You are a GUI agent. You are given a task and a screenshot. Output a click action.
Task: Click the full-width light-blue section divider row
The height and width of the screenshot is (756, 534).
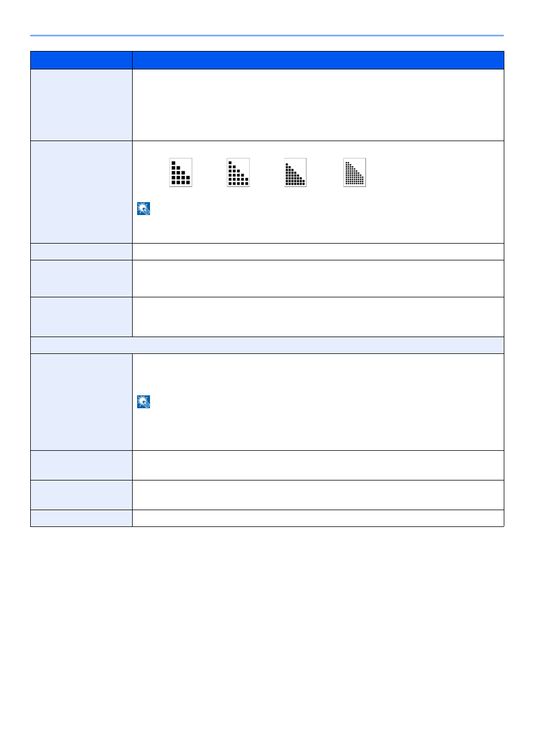pyautogui.click(x=267, y=345)
